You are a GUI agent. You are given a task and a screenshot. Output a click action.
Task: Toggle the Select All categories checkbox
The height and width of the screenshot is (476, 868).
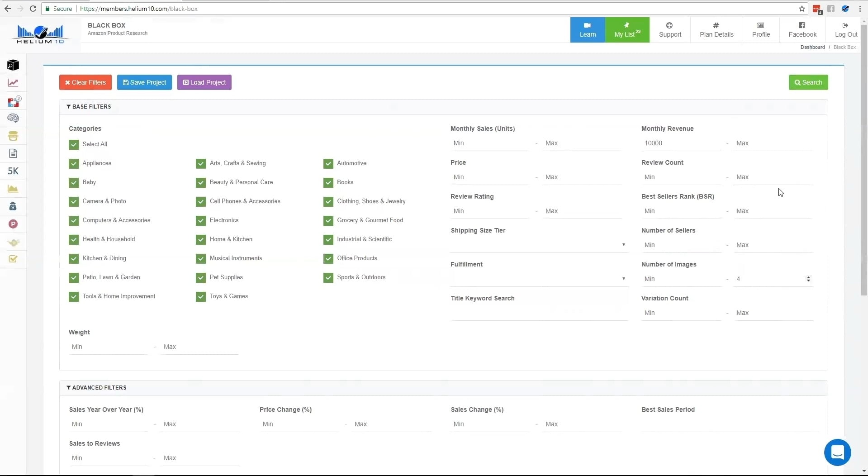pos(74,144)
